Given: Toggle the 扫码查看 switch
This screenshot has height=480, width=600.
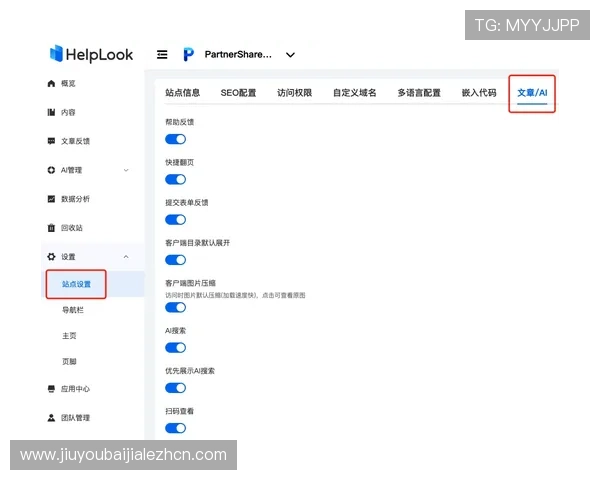Looking at the screenshot, I should tap(176, 428).
